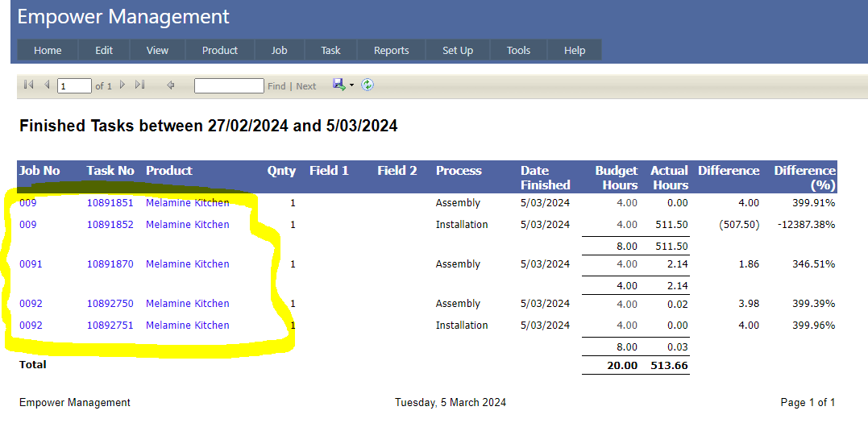Open the Reports menu

coord(391,50)
